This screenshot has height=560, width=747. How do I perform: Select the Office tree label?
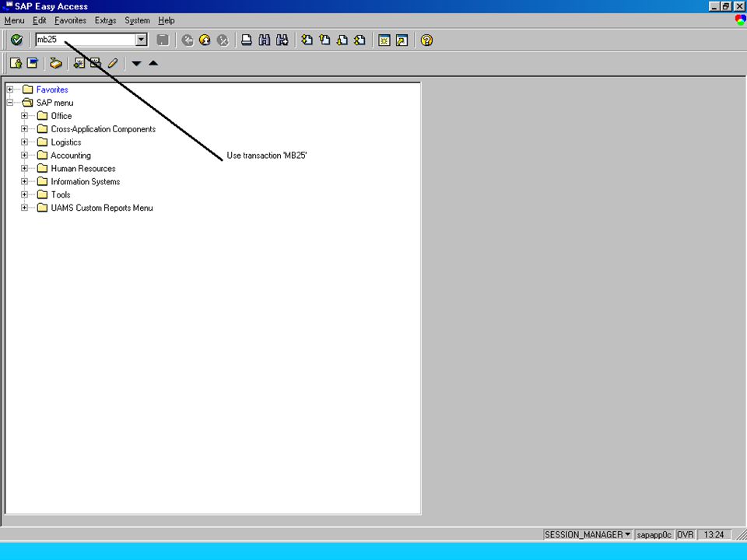point(61,116)
